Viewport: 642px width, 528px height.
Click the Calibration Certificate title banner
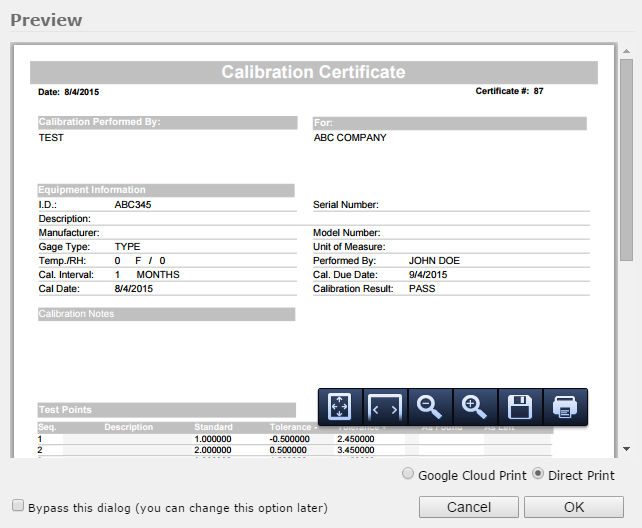313,72
